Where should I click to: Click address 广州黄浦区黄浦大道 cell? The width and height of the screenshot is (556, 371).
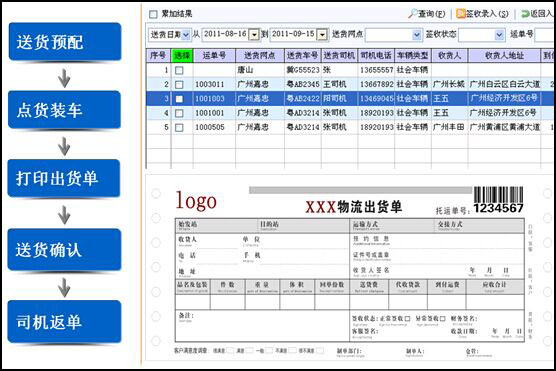(x=504, y=127)
